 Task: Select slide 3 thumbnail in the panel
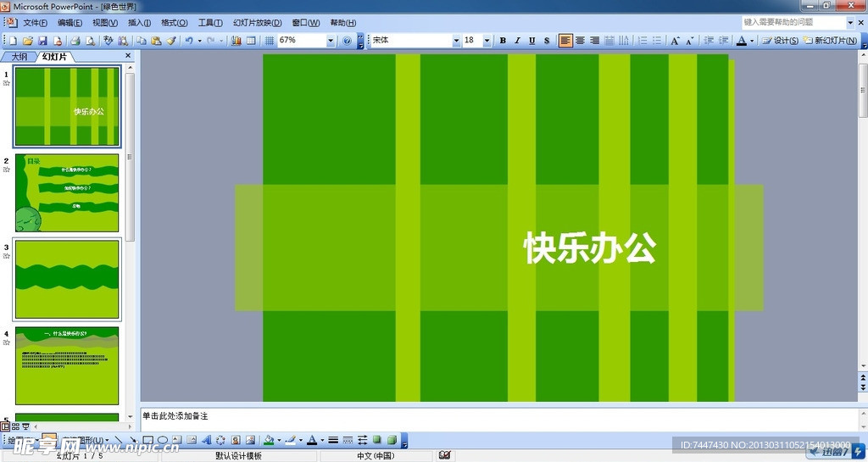[x=67, y=280]
